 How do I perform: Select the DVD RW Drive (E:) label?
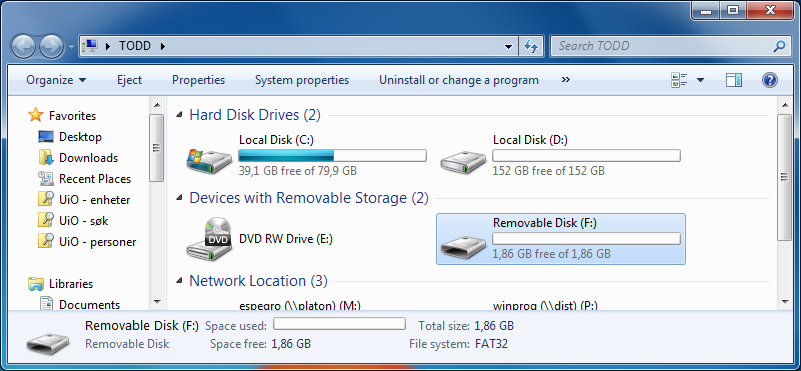click(286, 239)
